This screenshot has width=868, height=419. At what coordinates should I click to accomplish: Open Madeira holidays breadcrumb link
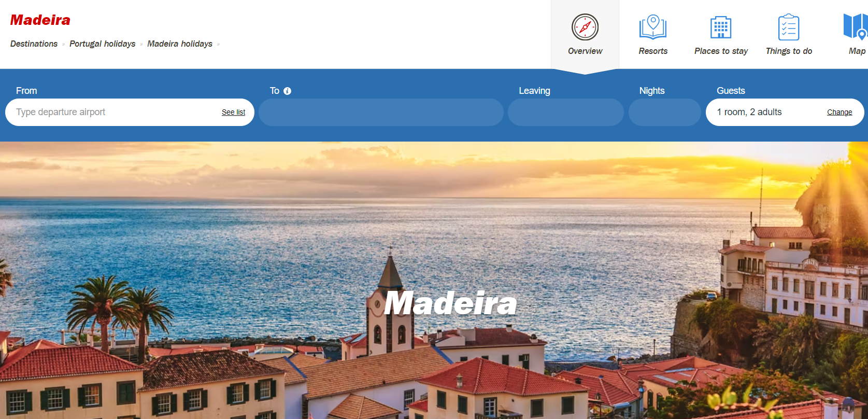[180, 44]
